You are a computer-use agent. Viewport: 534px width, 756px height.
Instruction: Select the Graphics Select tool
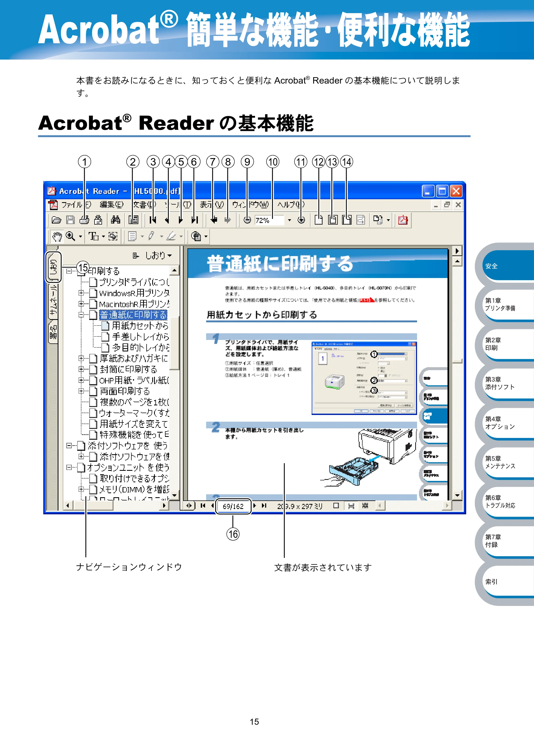pyautogui.click(x=113, y=236)
